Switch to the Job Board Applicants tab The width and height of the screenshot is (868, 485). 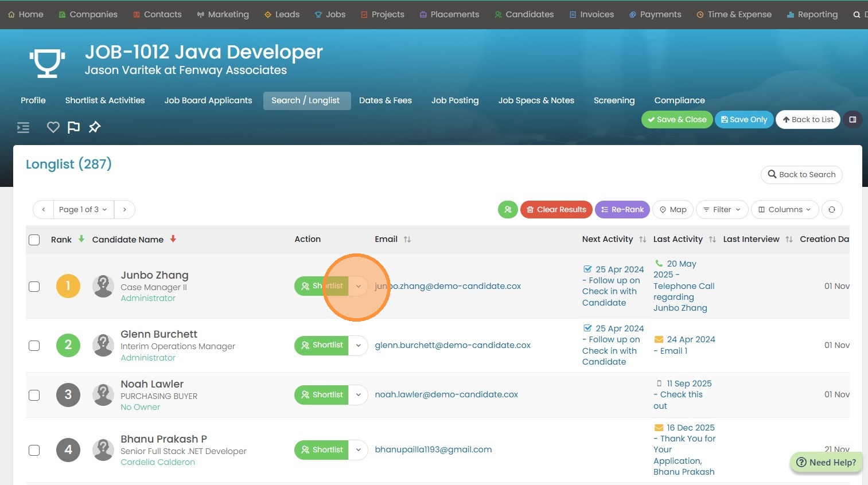coord(208,100)
